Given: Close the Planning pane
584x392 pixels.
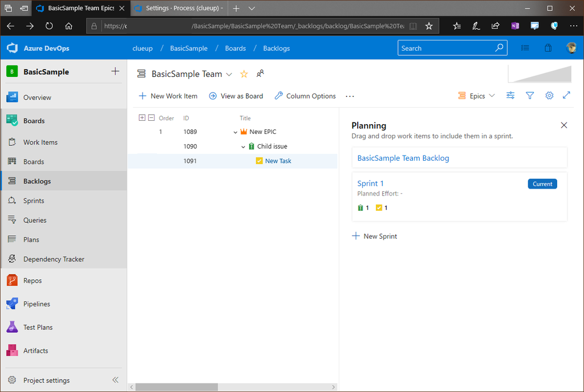Looking at the screenshot, I should [x=564, y=125].
